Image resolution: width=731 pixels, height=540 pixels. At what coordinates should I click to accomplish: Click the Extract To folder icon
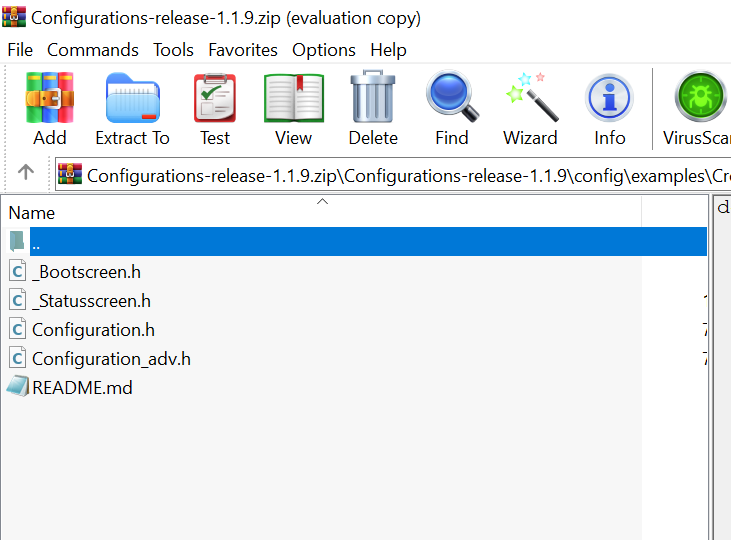click(x=133, y=98)
